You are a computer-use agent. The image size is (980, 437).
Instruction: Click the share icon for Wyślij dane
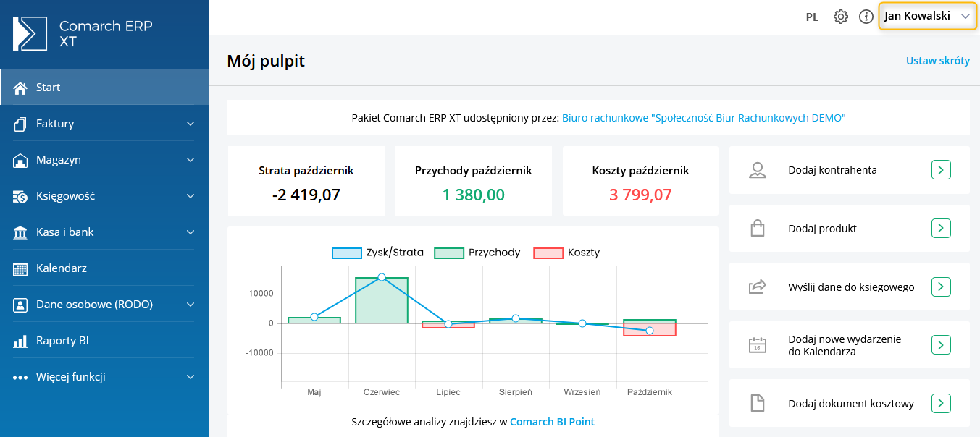click(758, 287)
